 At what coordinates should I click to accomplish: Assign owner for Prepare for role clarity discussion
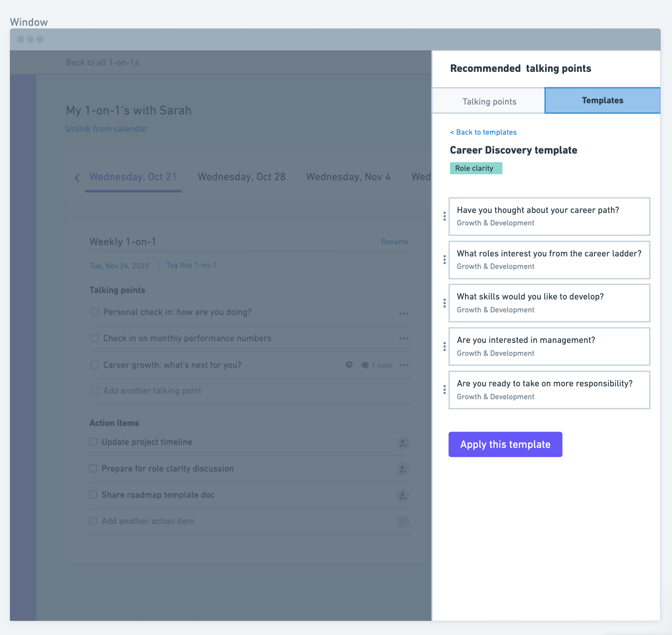click(x=403, y=469)
